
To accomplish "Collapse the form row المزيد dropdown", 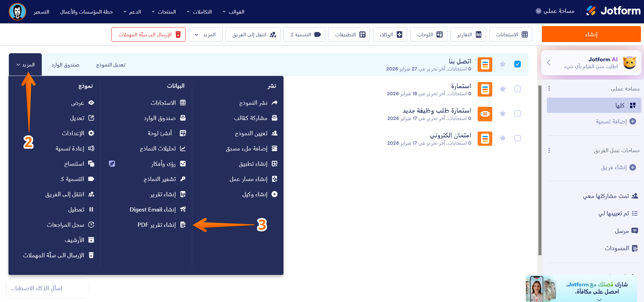I will [25, 65].
